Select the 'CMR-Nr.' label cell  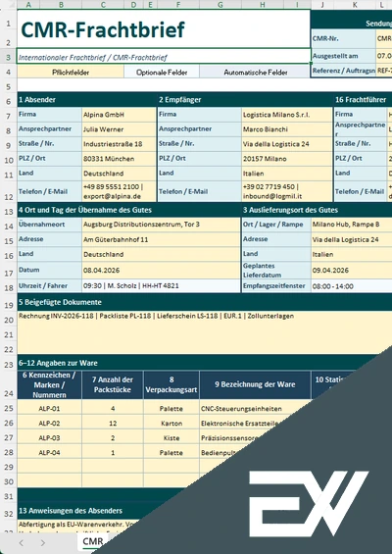tap(344, 38)
